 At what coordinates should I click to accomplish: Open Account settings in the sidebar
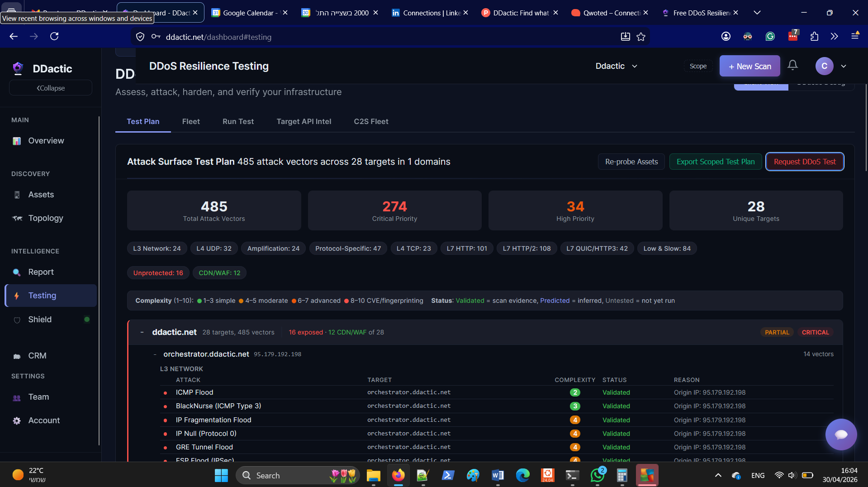pos(51,420)
